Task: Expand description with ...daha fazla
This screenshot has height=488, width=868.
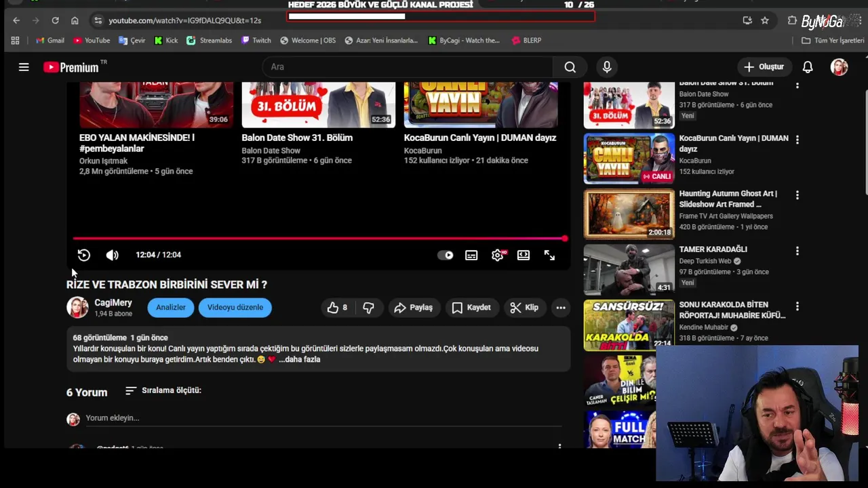Action: click(x=300, y=360)
